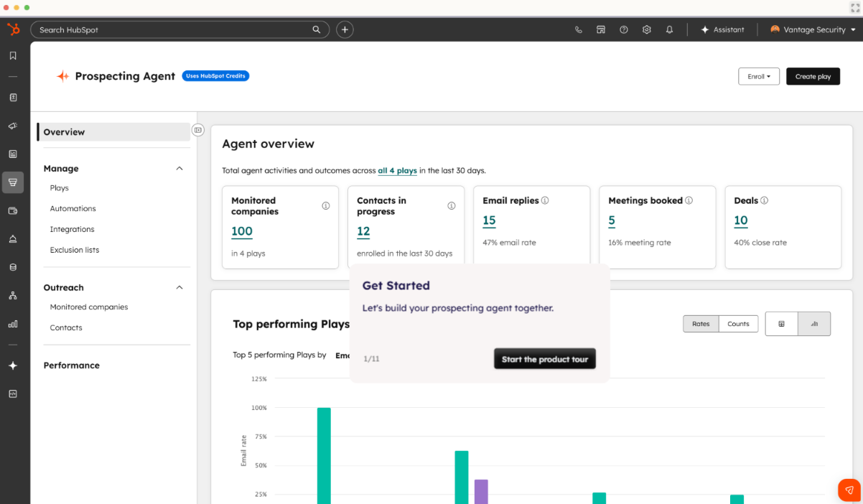Click info icon beside Monitored companies
This screenshot has height=504, width=863.
(326, 206)
